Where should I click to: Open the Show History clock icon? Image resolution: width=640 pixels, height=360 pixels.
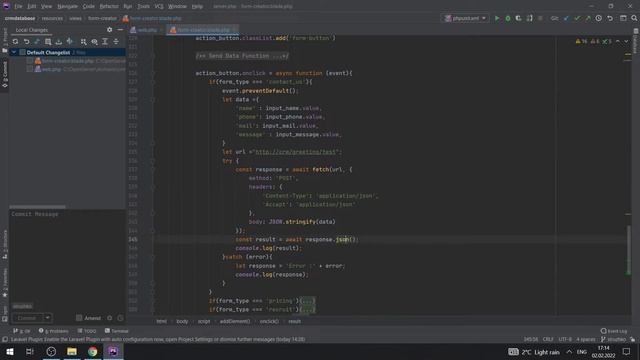[x=598, y=18]
